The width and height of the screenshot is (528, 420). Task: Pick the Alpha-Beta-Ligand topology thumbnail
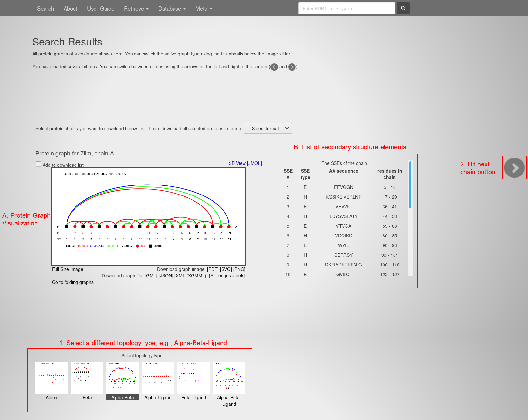coord(229,378)
